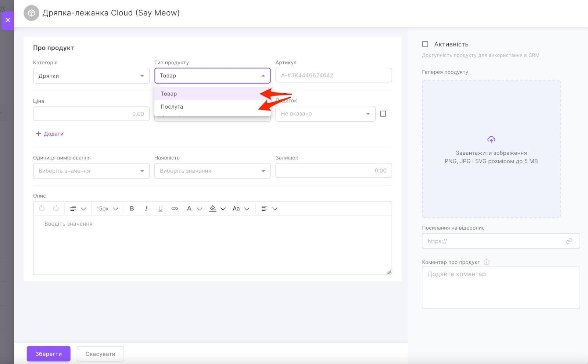Click the upload image cloud icon

491,140
